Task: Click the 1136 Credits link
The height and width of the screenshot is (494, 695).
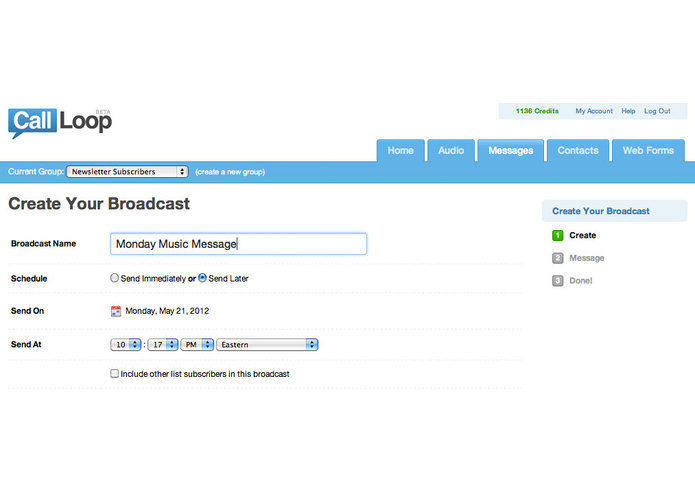Action: [x=537, y=111]
